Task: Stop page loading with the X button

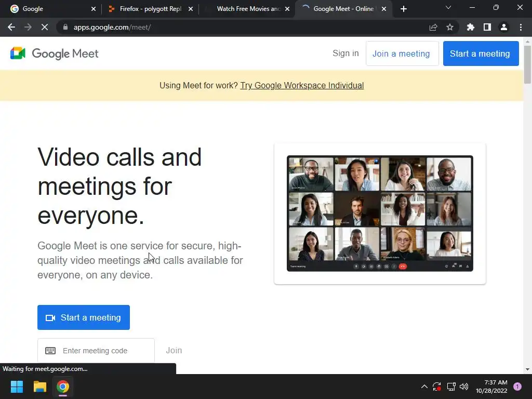Action: 45,27
